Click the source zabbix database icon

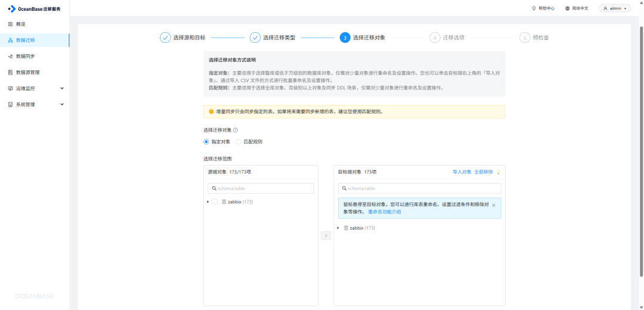[x=224, y=201]
